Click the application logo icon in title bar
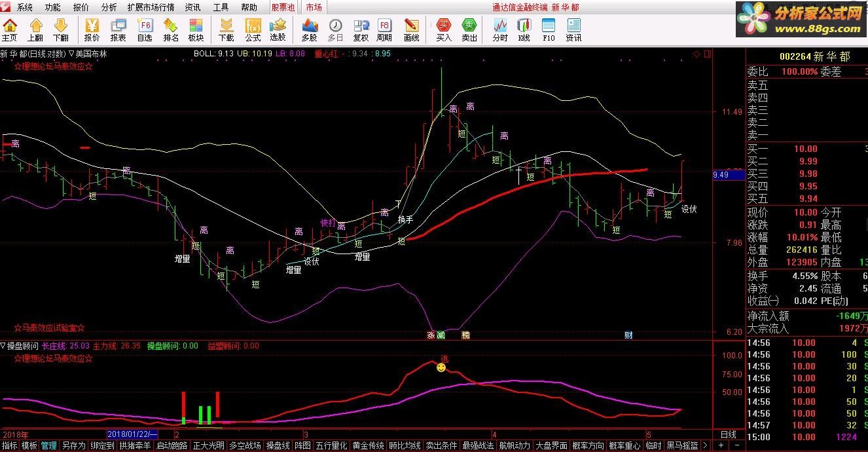Image resolution: width=868 pixels, height=452 pixels. tap(6, 7)
